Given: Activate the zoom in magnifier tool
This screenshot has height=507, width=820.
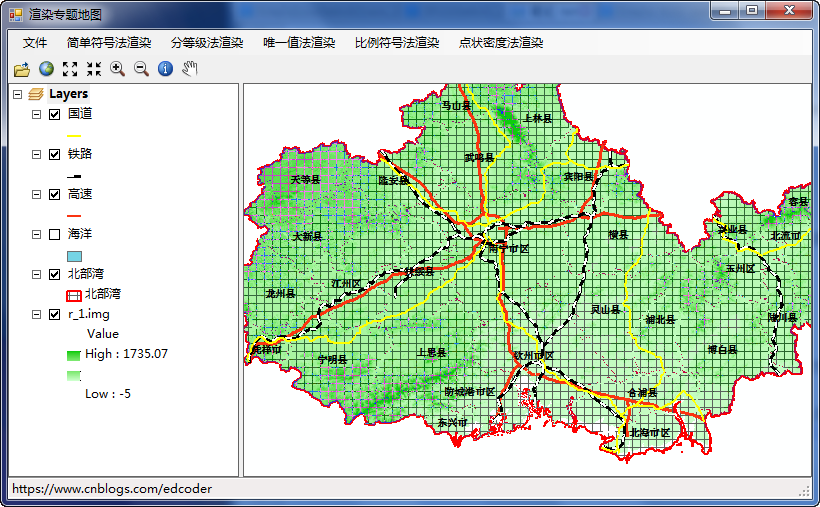Looking at the screenshot, I should (x=118, y=69).
